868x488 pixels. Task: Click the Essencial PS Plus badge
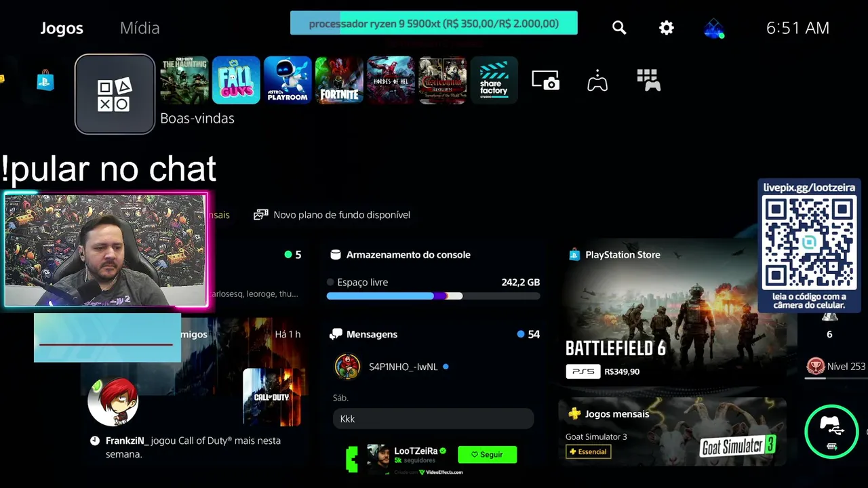(588, 451)
